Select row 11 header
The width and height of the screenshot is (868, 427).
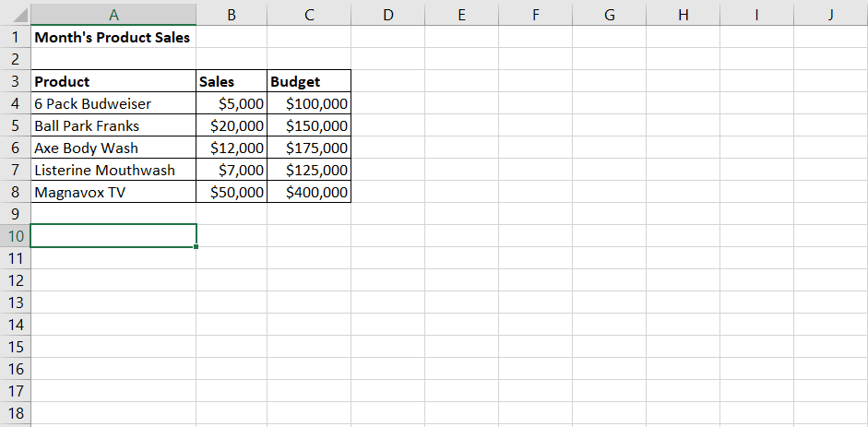tap(16, 258)
